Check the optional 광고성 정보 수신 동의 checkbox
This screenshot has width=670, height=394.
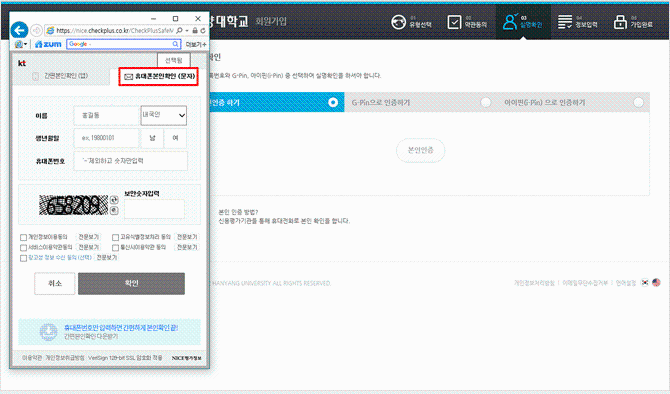click(x=24, y=258)
